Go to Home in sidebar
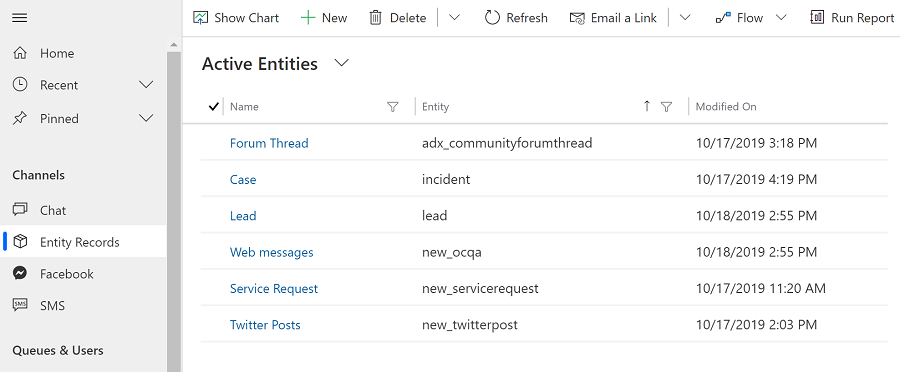900x372 pixels. [57, 53]
